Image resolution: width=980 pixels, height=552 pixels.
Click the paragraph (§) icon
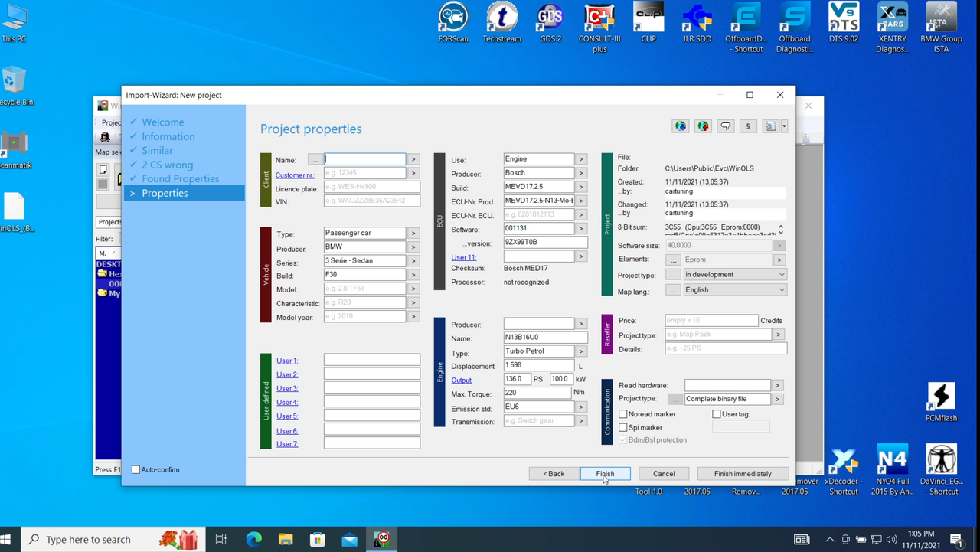(747, 126)
